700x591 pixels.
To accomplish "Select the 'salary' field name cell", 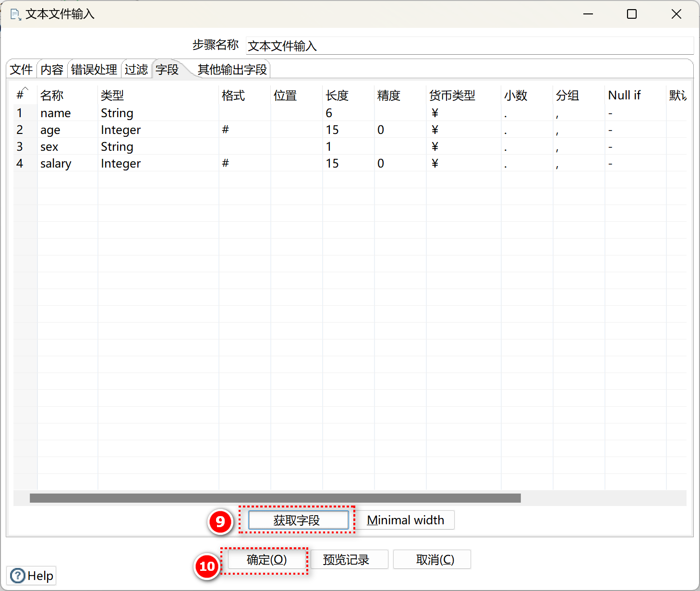I will 68,163.
